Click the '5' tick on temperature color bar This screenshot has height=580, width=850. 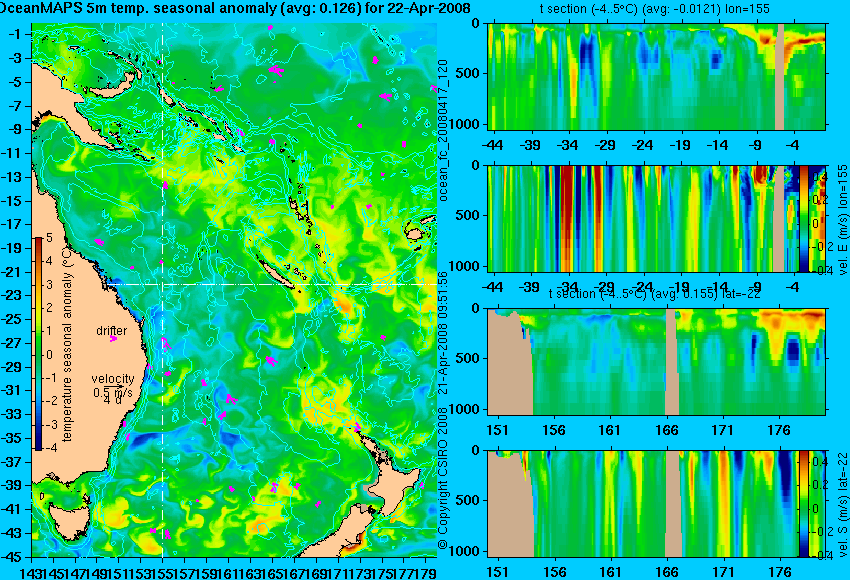[49, 237]
